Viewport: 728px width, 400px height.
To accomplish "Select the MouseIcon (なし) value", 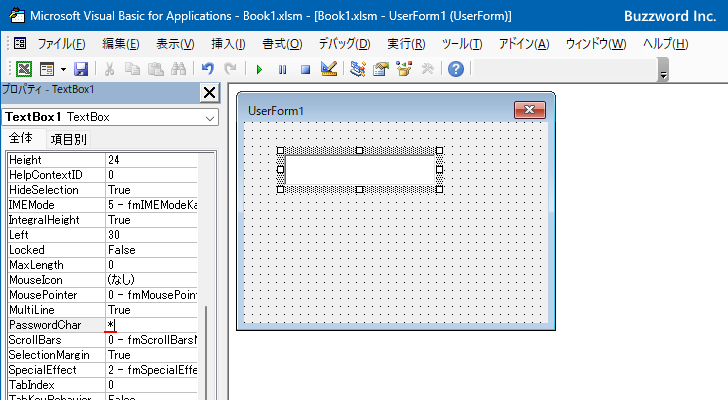I will [x=151, y=280].
